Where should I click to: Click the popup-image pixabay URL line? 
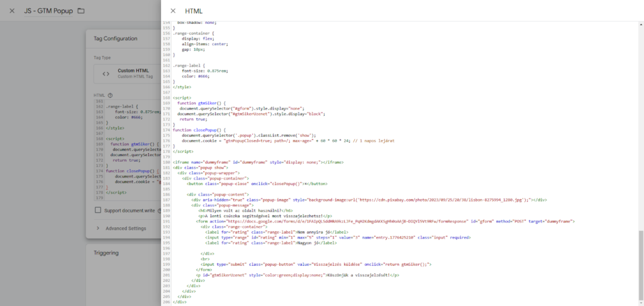tap(369, 200)
